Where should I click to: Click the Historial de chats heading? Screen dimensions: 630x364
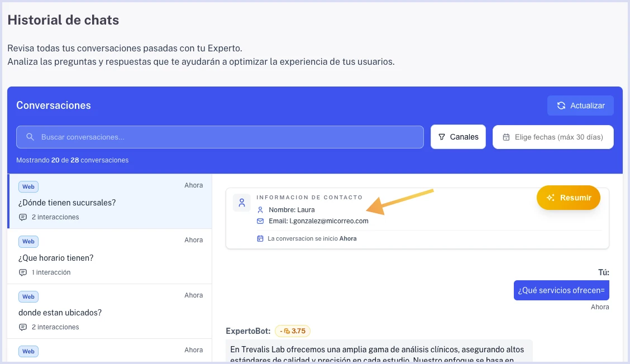63,20
